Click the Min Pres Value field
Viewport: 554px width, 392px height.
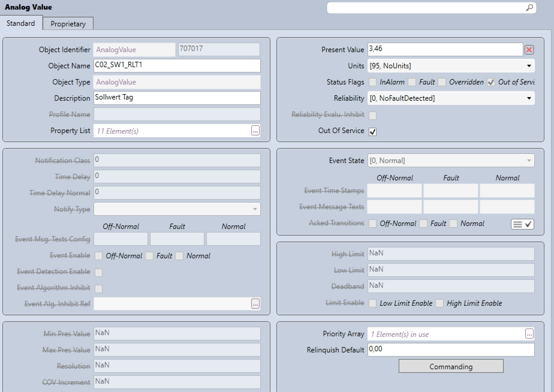(x=177, y=334)
